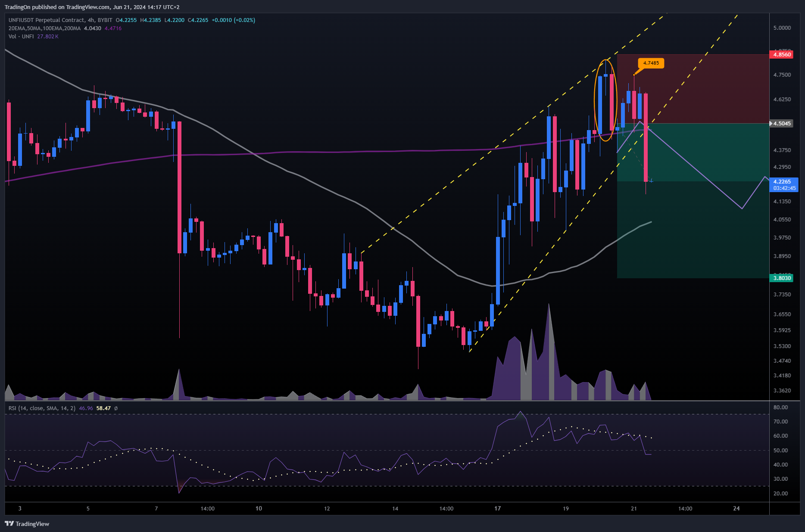
Task: Click the C4.2265 close value in header
Action: pyautogui.click(x=198, y=20)
